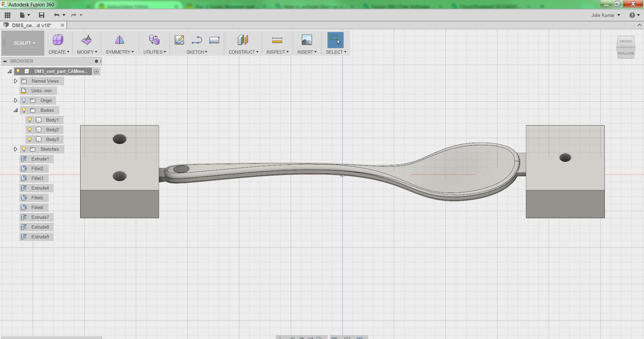Select the Modify edit form icon

[x=87, y=40]
